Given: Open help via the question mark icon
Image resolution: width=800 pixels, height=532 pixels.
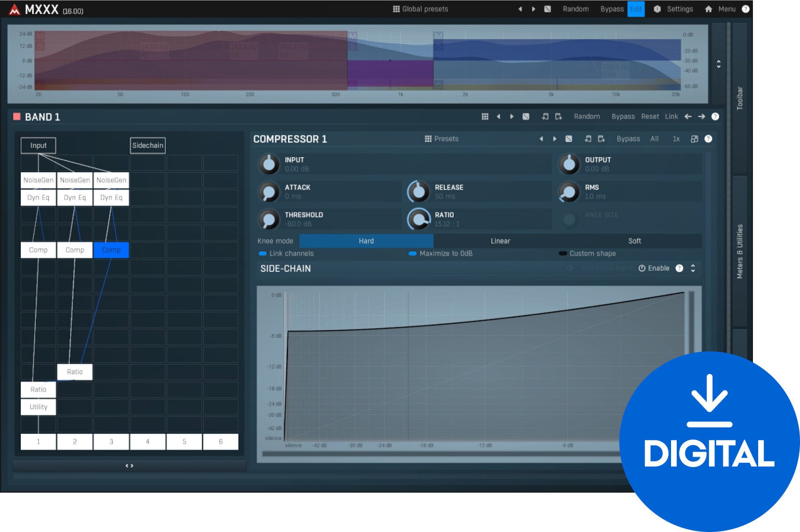Looking at the screenshot, I should coord(745,9).
